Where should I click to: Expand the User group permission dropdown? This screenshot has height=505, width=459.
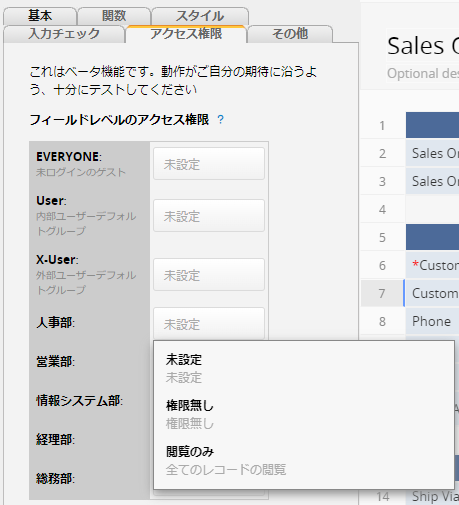[x=209, y=216]
